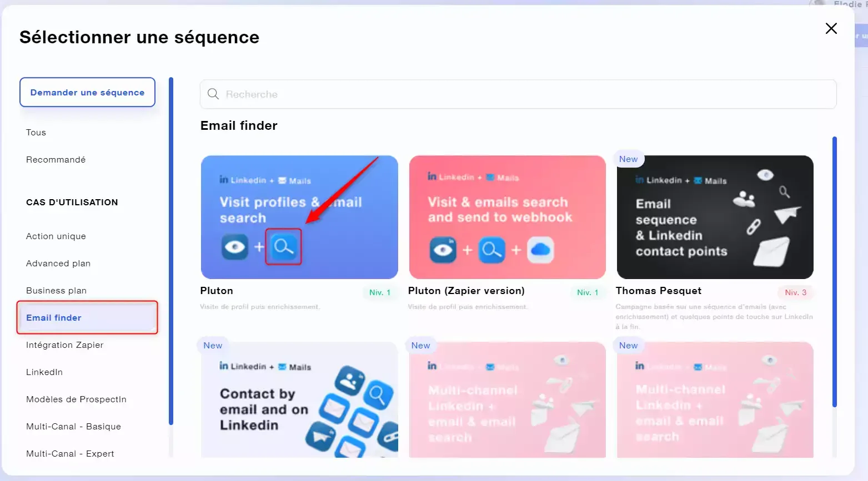Close the sequence selection dialog
Image resolution: width=868 pixels, height=481 pixels.
coord(831,28)
